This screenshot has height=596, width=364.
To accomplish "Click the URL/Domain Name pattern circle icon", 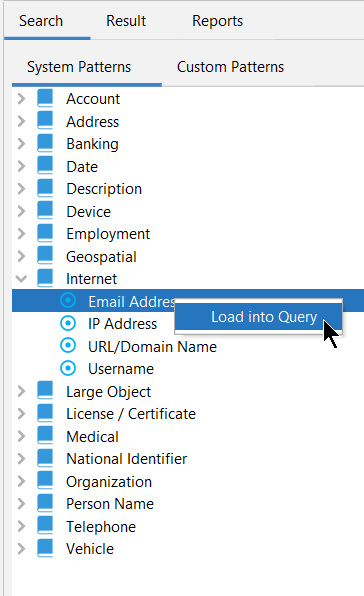I will [68, 346].
